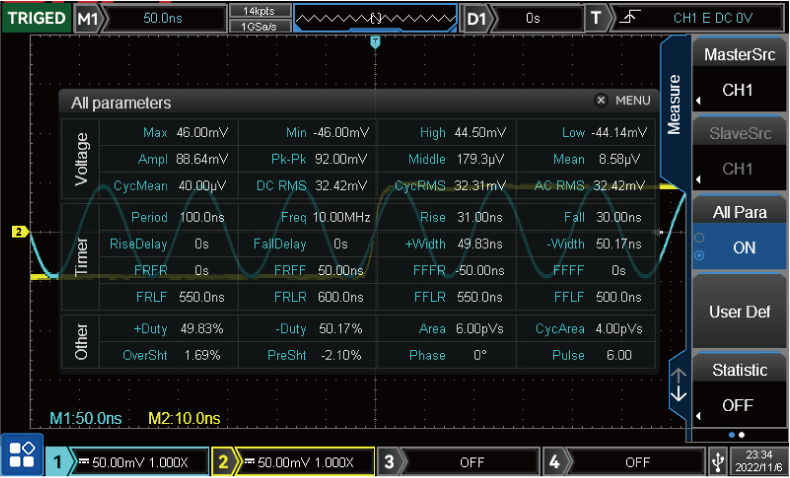Tap the T trigger badge
This screenshot has width=790, height=478.
(597, 18)
